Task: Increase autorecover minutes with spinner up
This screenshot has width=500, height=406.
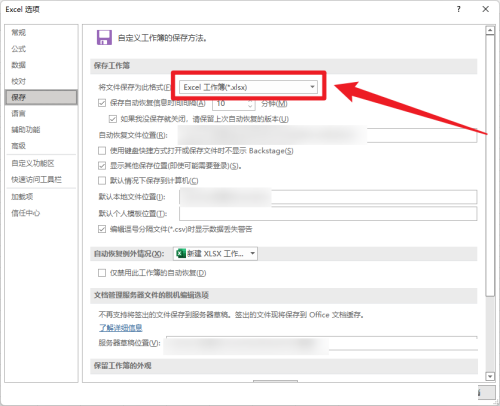Action: point(250,101)
